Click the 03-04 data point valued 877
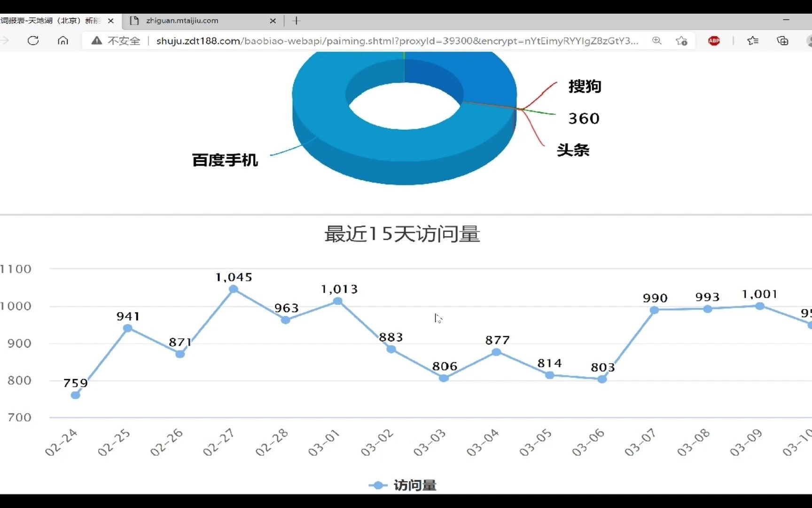The height and width of the screenshot is (508, 812). click(496, 352)
